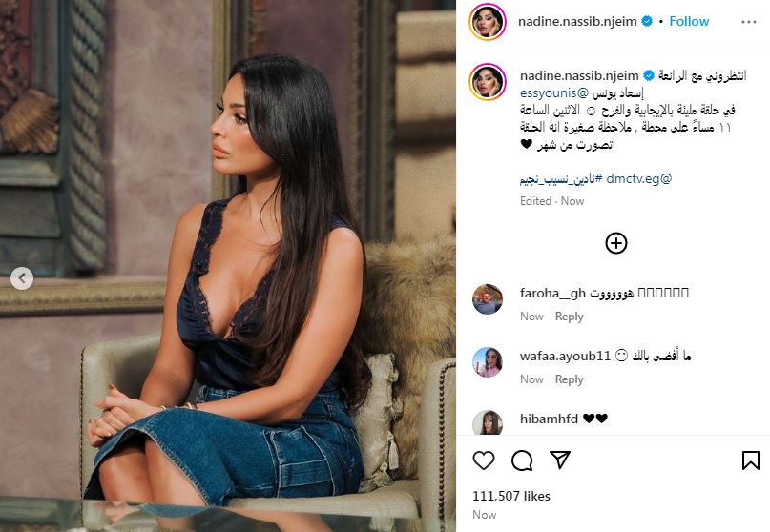This screenshot has width=770, height=532.
Task: Open nadine.nassib.njeim username in header
Action: 577,21
